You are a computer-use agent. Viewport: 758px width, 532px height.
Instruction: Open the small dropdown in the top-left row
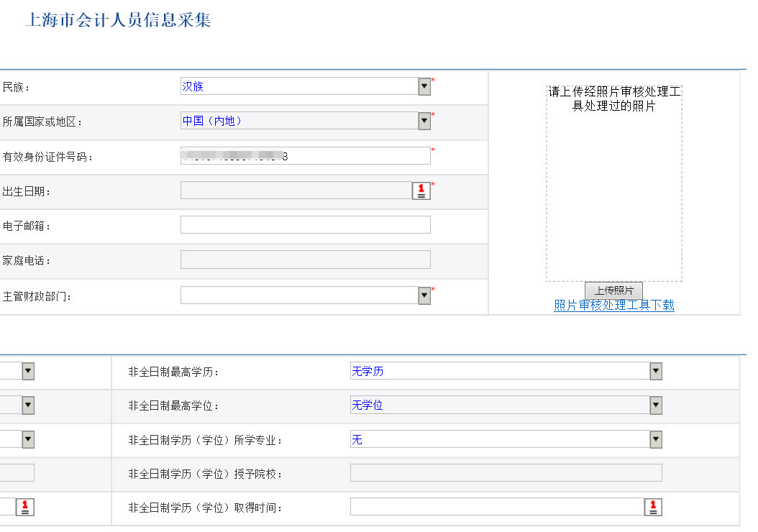pos(27,371)
